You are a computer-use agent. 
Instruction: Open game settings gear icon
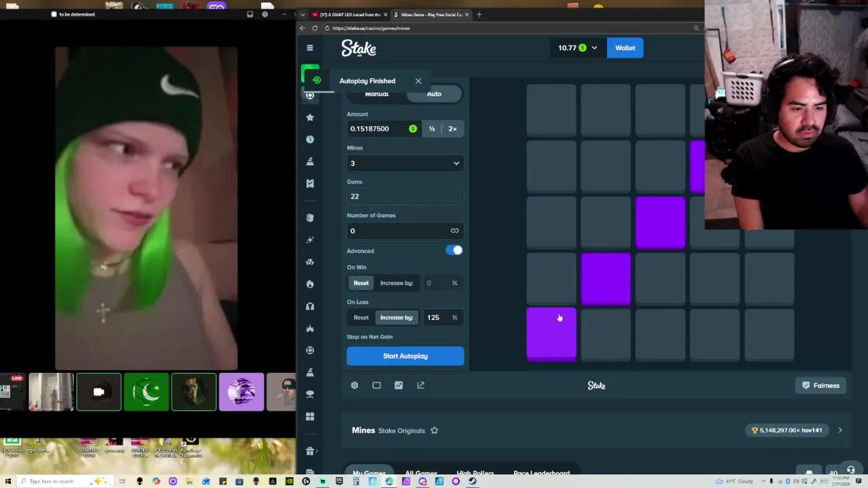pyautogui.click(x=354, y=386)
